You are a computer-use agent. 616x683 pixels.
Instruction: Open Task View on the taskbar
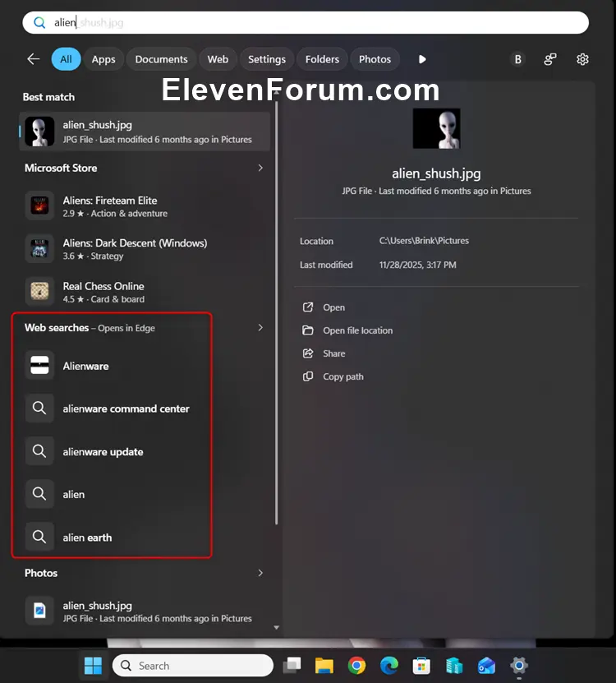coord(292,665)
